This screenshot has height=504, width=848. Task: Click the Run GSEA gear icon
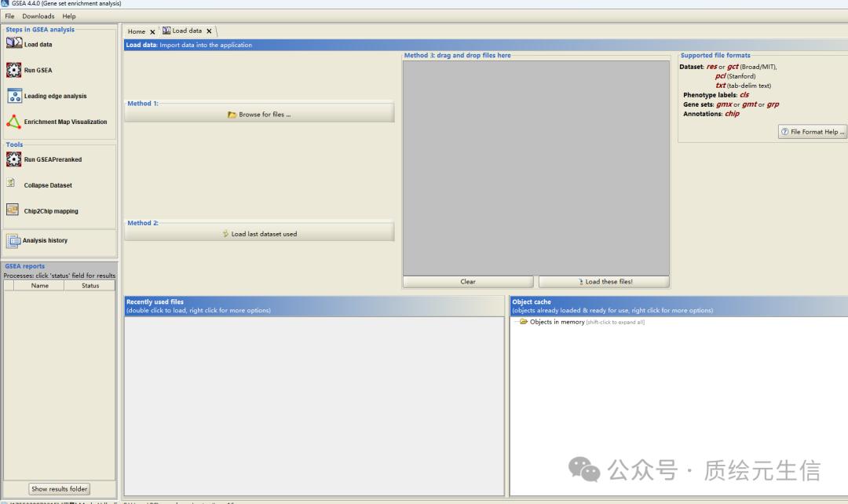tap(13, 70)
